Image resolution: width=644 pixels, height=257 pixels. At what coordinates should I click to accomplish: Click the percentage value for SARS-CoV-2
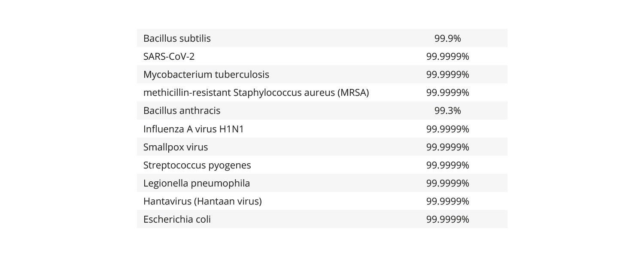click(447, 56)
